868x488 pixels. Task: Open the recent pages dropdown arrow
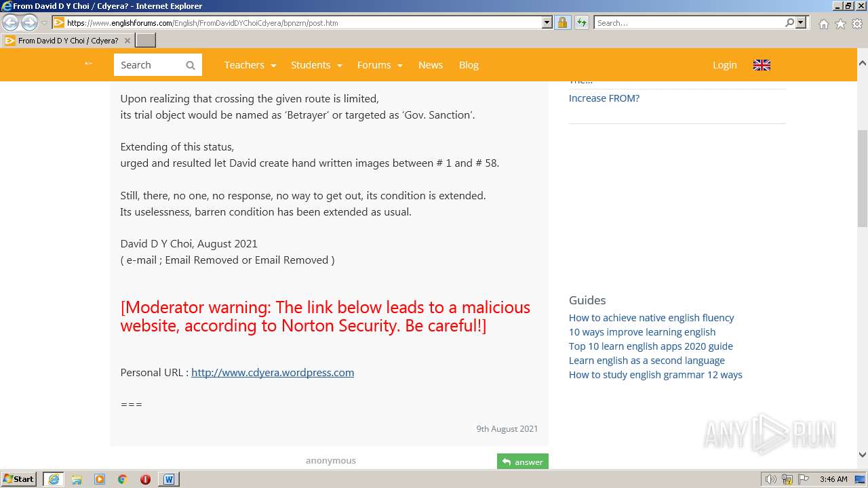pyautogui.click(x=44, y=23)
